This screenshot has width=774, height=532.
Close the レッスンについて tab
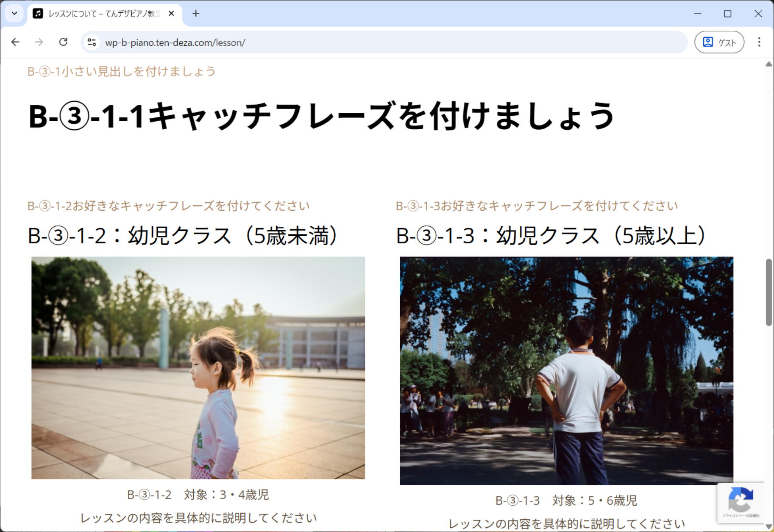(171, 14)
